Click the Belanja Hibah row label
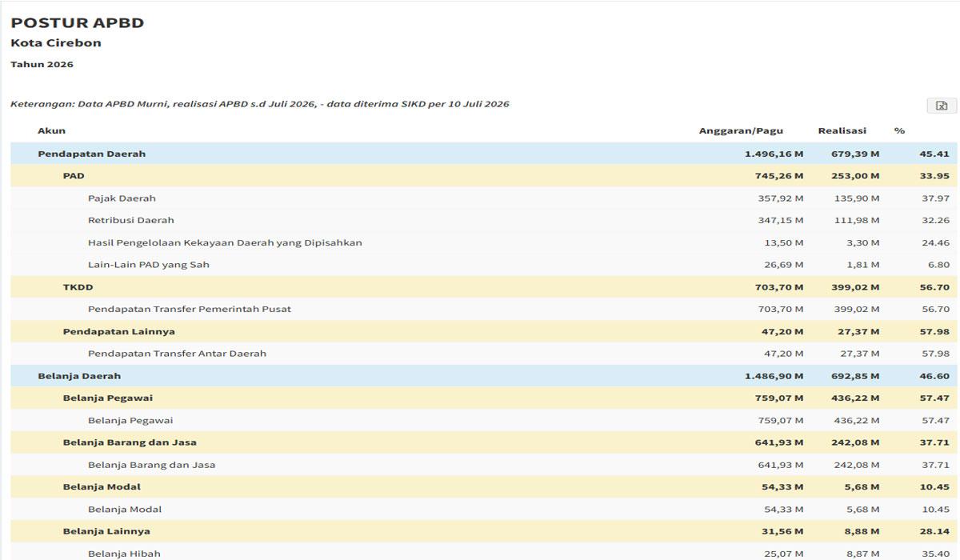 124,554
